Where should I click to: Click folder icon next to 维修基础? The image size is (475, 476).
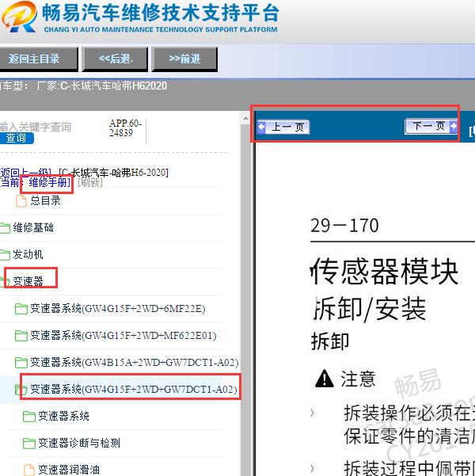point(5,228)
